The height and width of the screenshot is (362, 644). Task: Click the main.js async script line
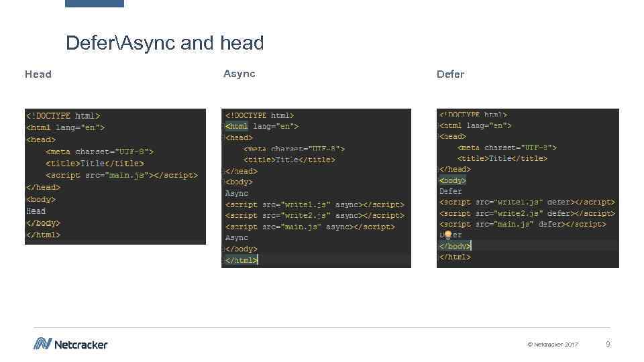[310, 227]
